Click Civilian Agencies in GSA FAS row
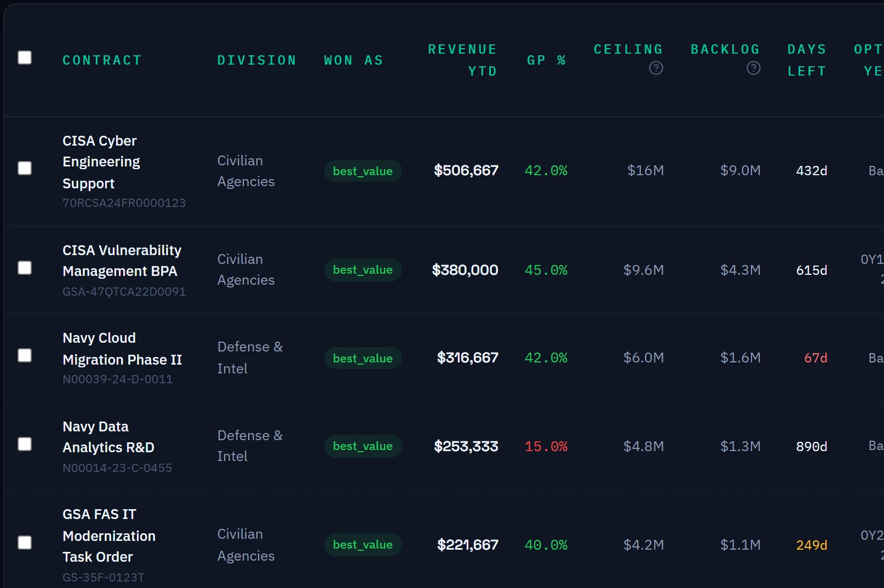This screenshot has height=588, width=884. (x=246, y=545)
